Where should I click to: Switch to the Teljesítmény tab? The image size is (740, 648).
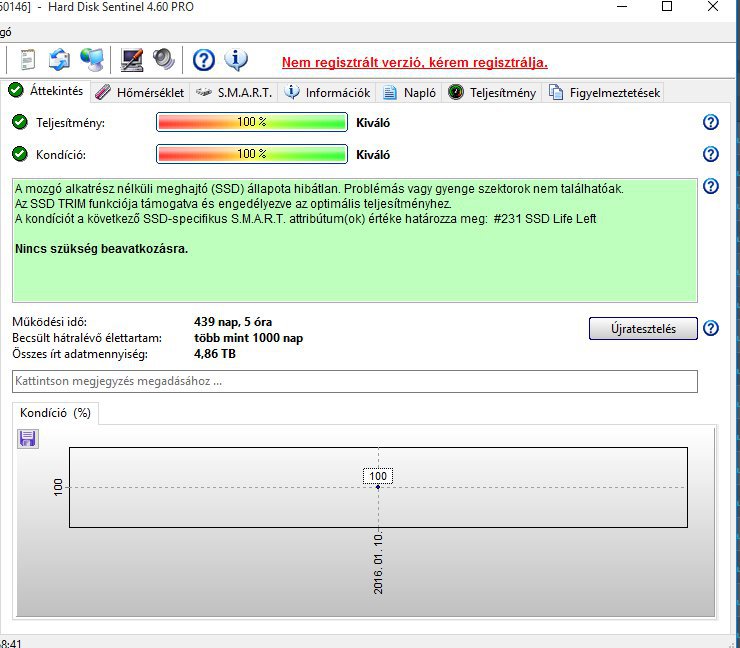point(492,93)
